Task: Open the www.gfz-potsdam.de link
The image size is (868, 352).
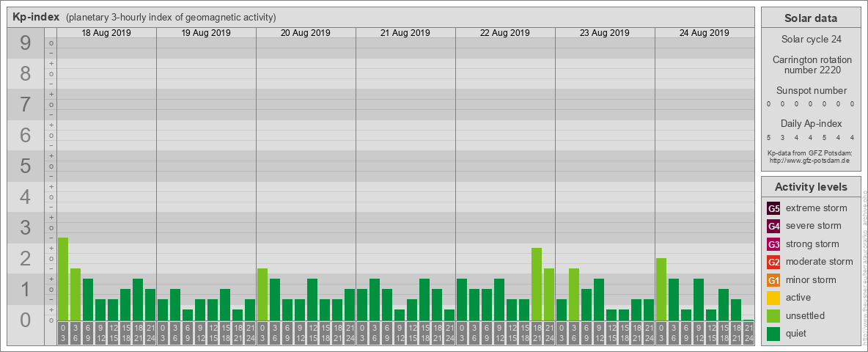Action: click(x=809, y=161)
